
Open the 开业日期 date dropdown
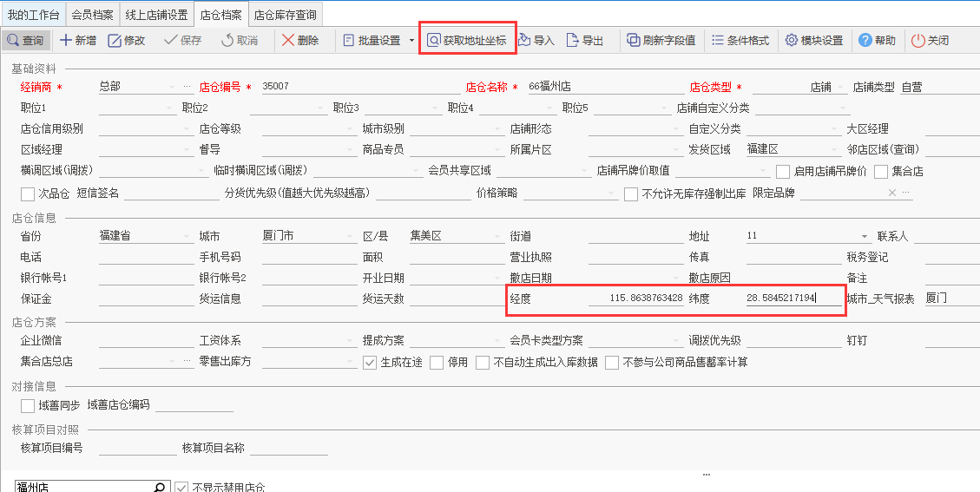(498, 278)
